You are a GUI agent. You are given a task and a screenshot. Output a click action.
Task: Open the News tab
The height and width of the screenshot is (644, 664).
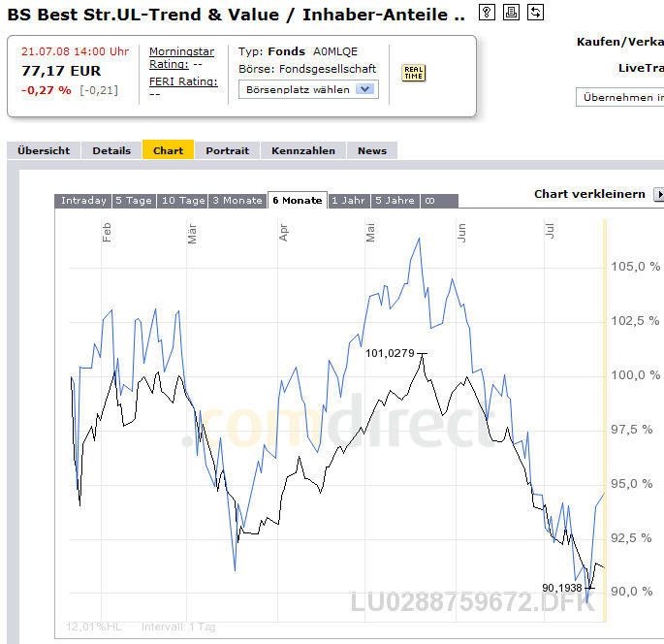tap(372, 151)
